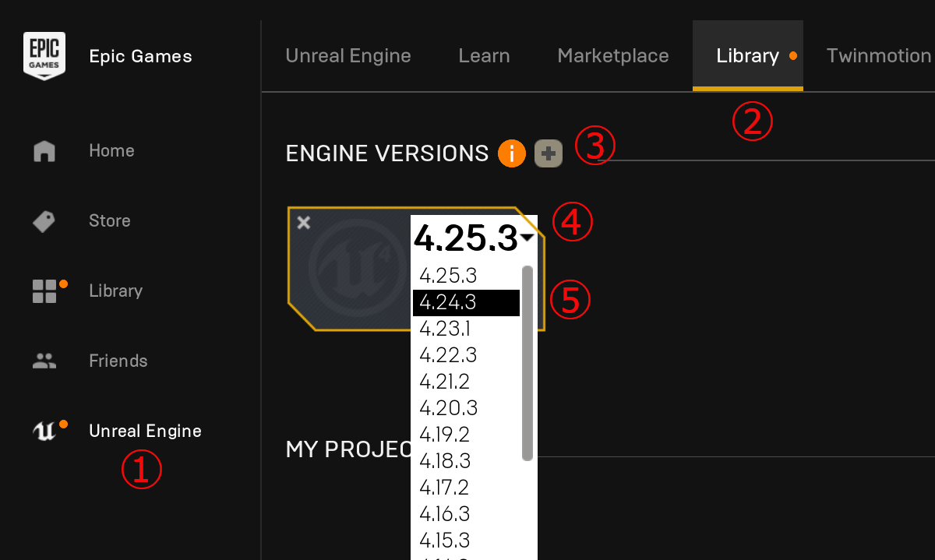Switch to the Twinmotion tab
The width and height of the screenshot is (935, 560).
(878, 56)
